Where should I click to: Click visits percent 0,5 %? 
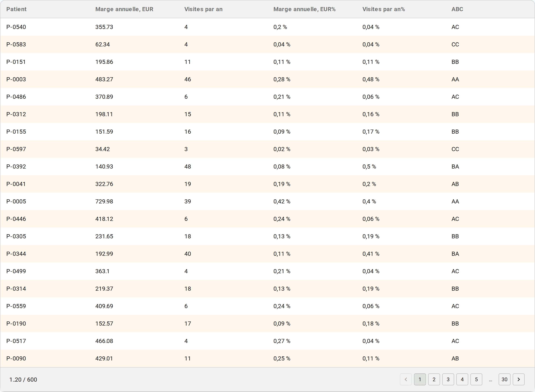coord(369,166)
